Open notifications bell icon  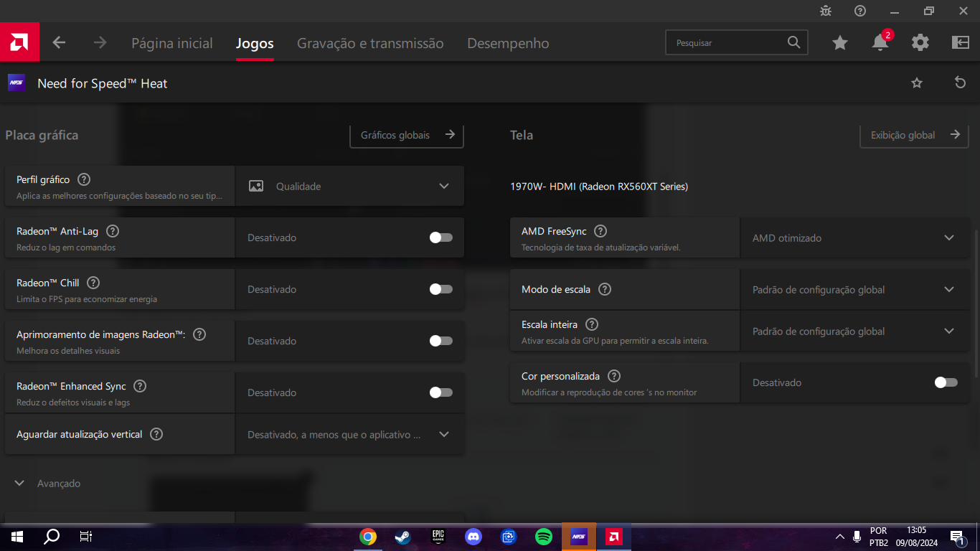point(880,43)
